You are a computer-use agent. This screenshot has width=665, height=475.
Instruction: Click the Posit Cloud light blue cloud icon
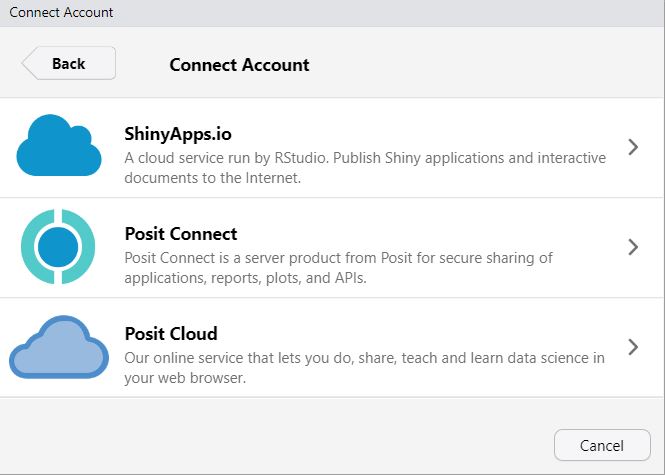pos(59,347)
